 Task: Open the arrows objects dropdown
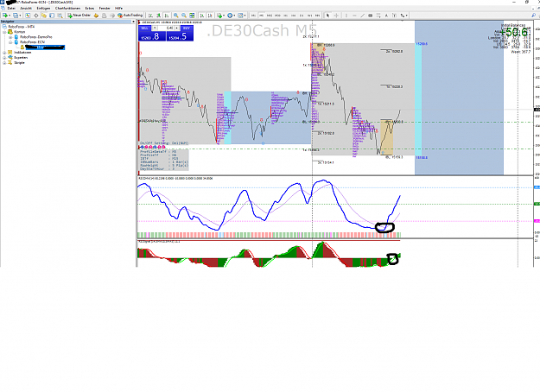coord(407,16)
